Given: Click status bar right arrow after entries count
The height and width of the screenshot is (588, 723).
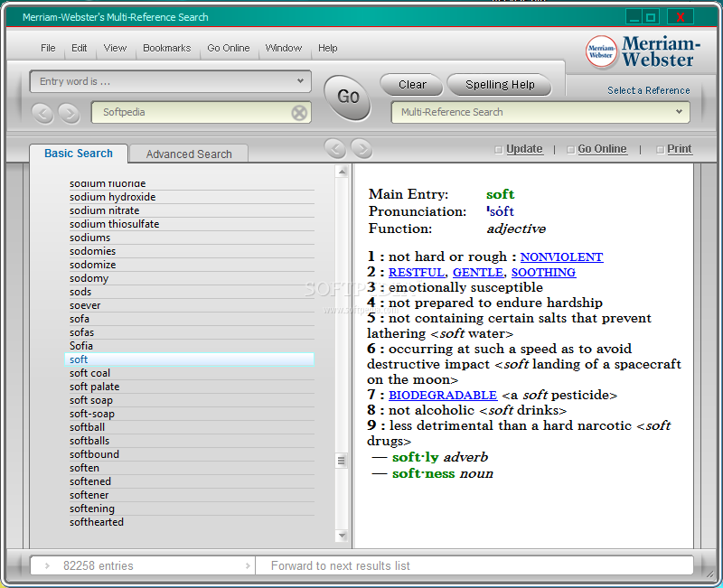Looking at the screenshot, I should [x=248, y=565].
